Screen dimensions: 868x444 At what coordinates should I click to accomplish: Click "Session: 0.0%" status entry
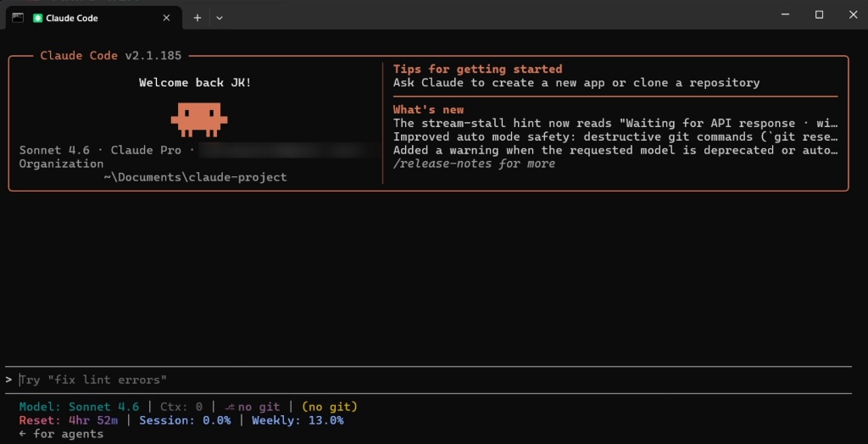pos(185,420)
